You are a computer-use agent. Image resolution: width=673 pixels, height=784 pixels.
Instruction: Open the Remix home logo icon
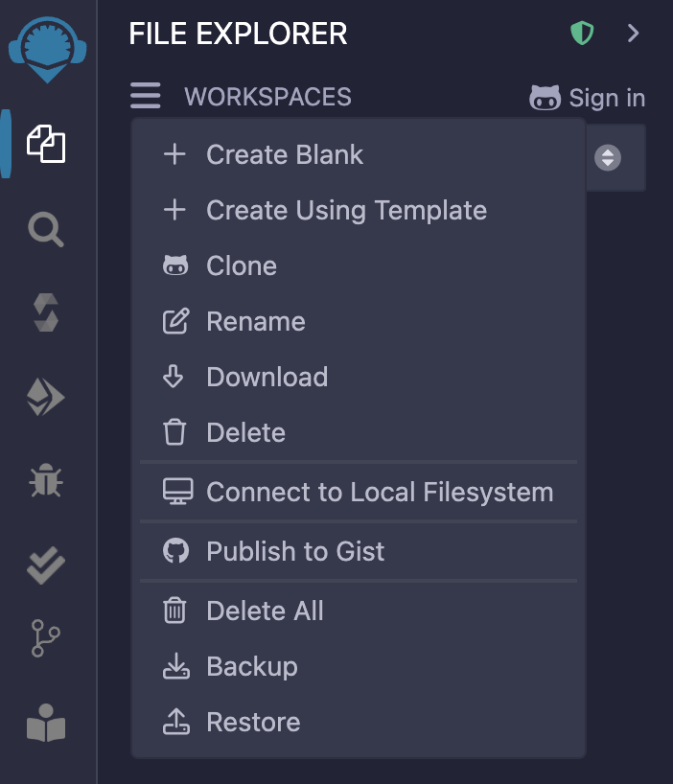(46, 49)
